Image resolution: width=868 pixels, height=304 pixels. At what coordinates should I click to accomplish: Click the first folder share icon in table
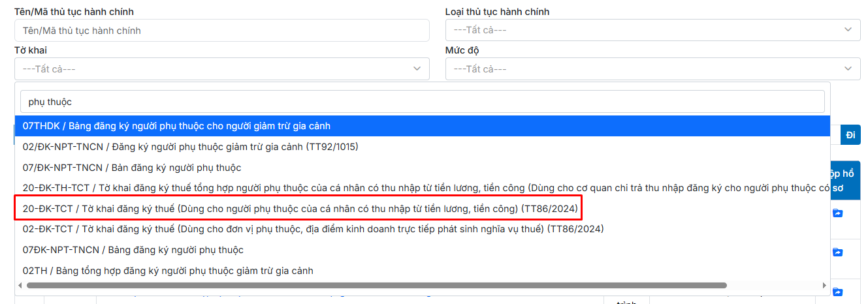click(837, 213)
